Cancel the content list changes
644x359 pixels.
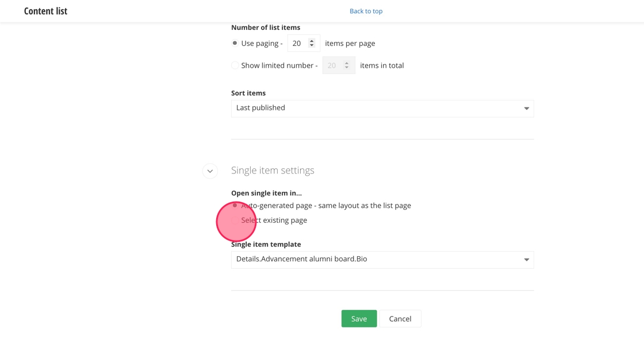400,319
